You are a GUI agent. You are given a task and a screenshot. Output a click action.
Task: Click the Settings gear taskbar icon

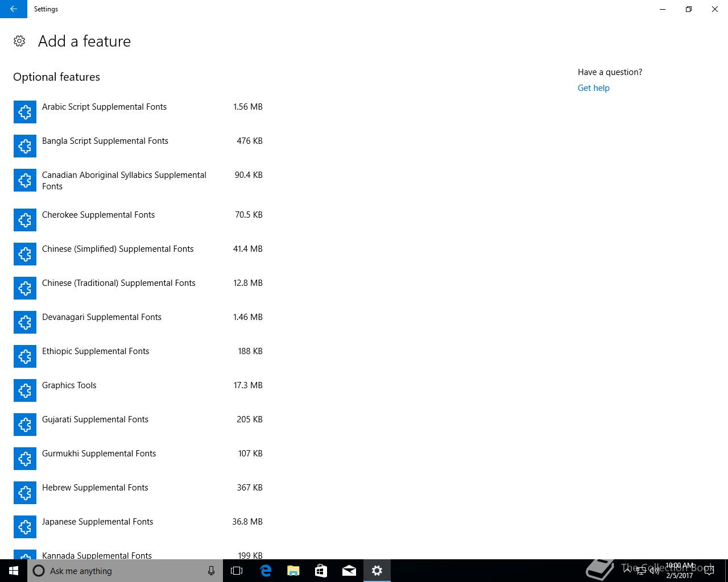(x=377, y=571)
